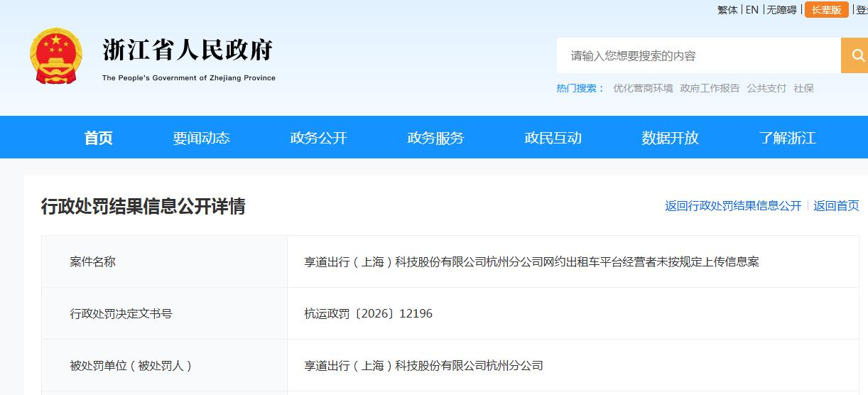Image resolution: width=868 pixels, height=395 pixels.
Task: Go back via 返回行政处罚结果信息公开
Action: pos(733,206)
